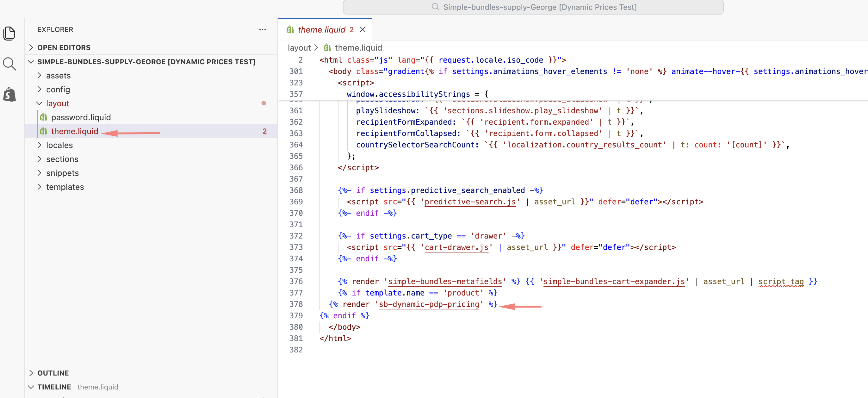
Task: Click the layout breadcrumb segment
Action: click(x=299, y=47)
